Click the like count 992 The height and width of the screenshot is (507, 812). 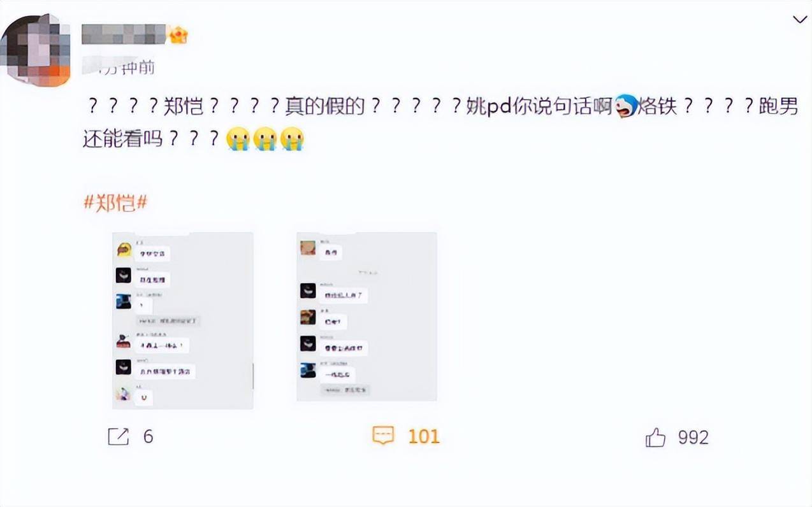[693, 438]
